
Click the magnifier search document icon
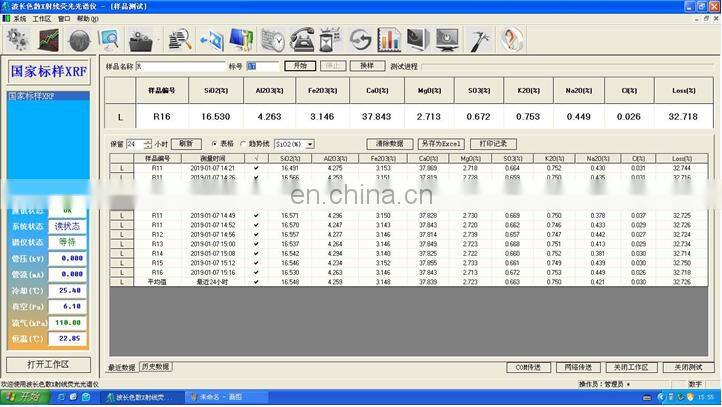[180, 41]
